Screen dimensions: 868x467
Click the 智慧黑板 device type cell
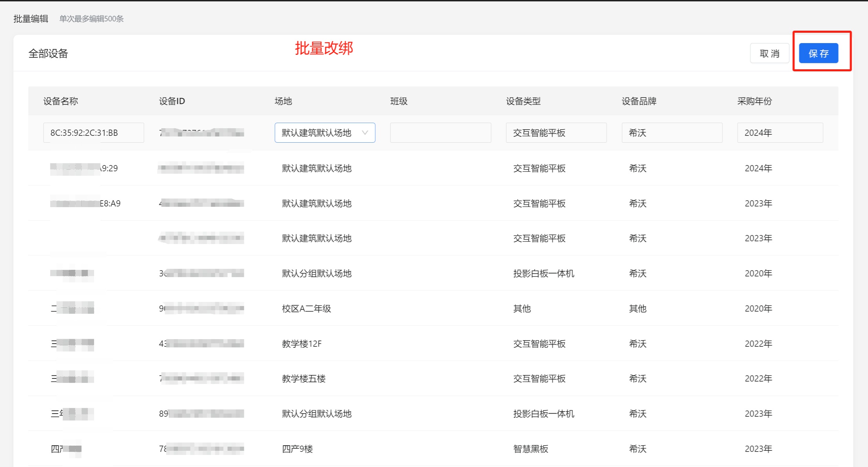[x=530, y=449]
